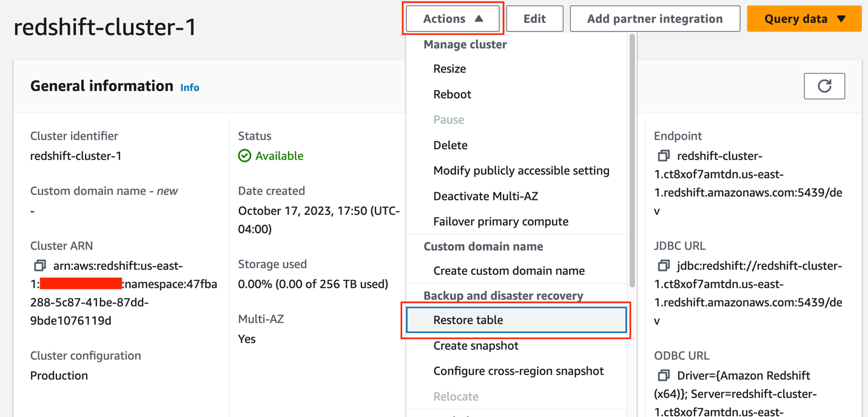Screen dimensions: 868x417
Task: Click the redshift-cluster-1 page title
Action: [106, 27]
